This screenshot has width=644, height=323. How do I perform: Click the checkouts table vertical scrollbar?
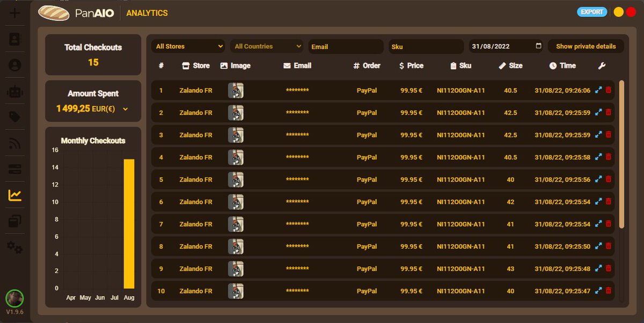621,155
